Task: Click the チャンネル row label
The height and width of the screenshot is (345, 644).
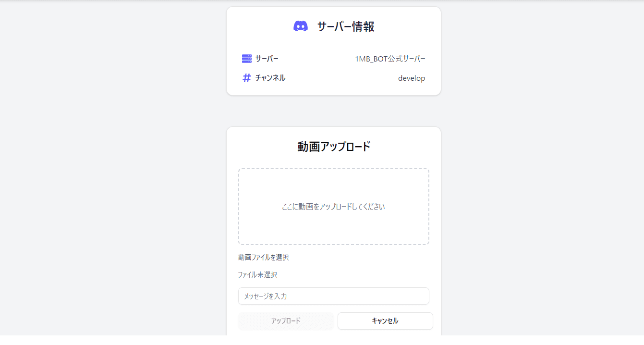Action: point(273,77)
